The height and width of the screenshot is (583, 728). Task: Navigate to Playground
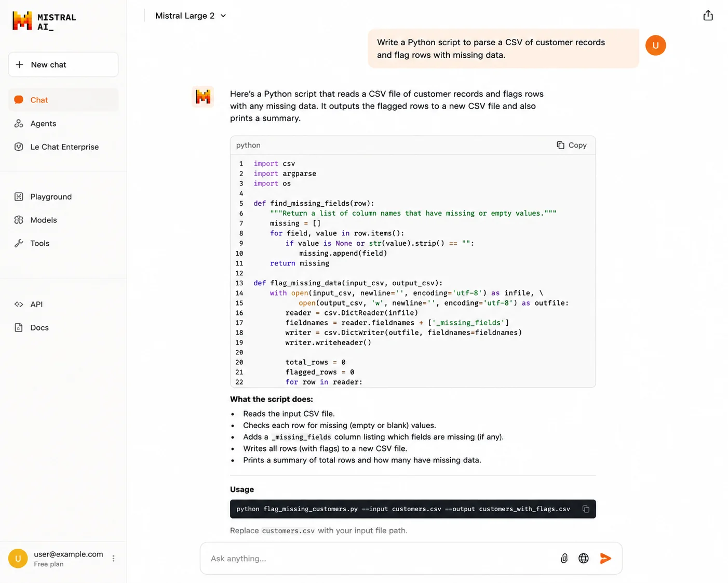[x=63, y=196]
